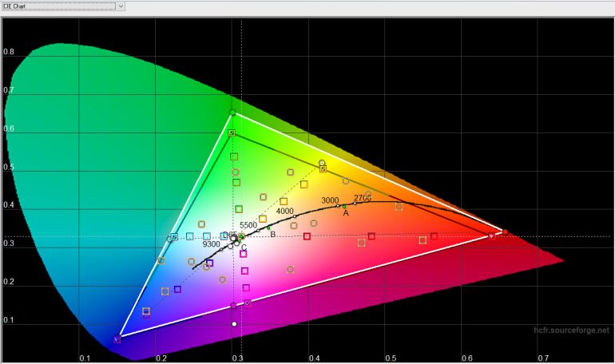Click the green primary vertex of the white gamut triangle
615x364 pixels.
(x=232, y=113)
